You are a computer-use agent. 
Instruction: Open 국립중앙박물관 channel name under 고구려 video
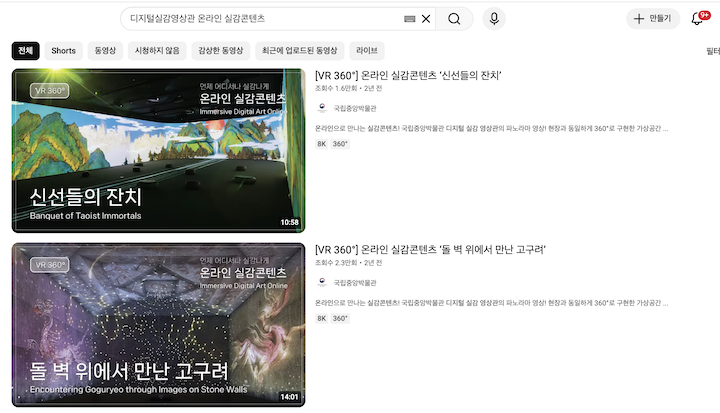pyautogui.click(x=355, y=283)
